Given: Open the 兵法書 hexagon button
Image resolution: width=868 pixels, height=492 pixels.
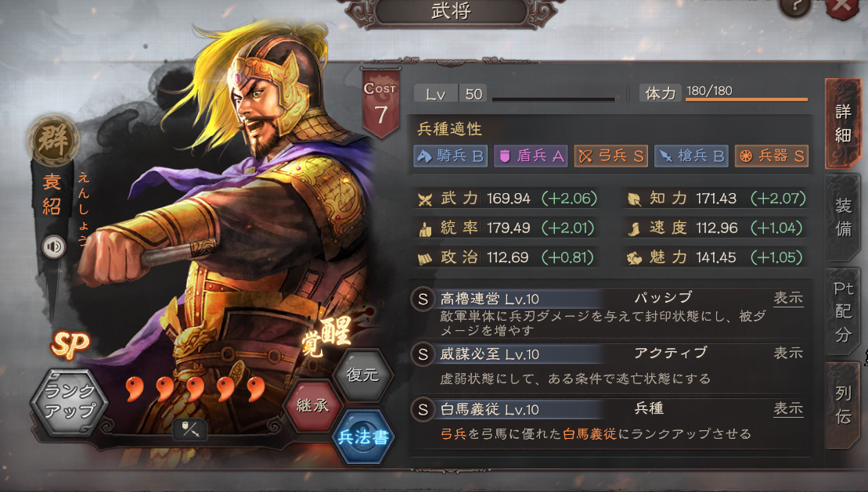Looking at the screenshot, I should (364, 437).
